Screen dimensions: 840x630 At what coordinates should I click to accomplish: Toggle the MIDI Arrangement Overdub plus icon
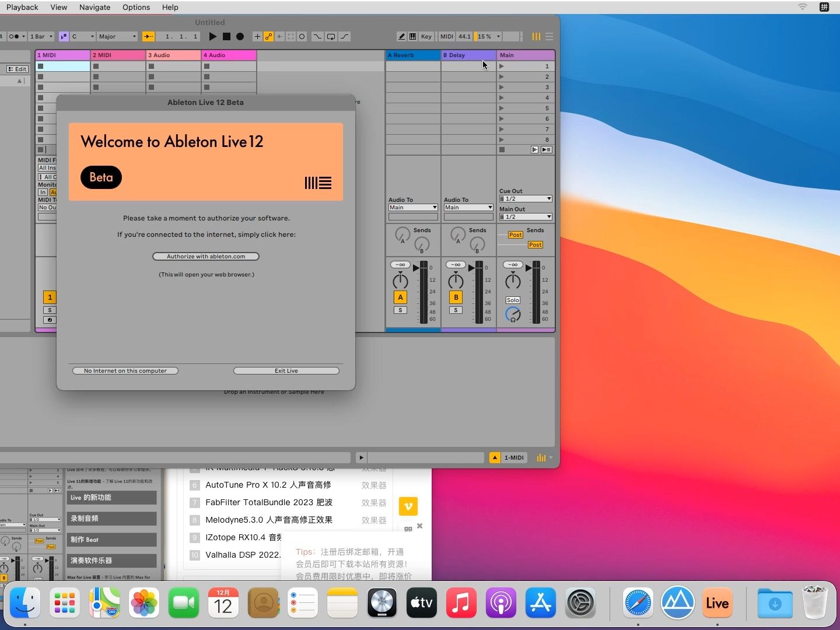pos(257,36)
